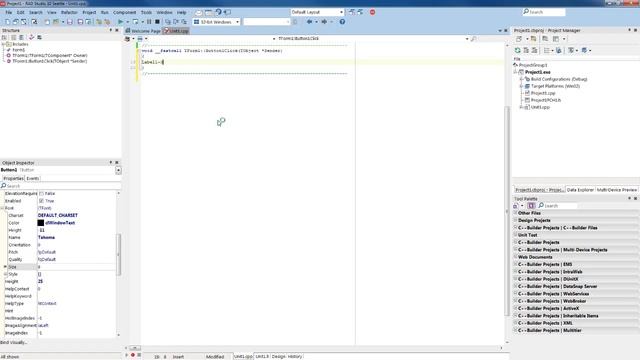Switch to the Data Explorer tab
The image size is (640, 360).
(580, 190)
